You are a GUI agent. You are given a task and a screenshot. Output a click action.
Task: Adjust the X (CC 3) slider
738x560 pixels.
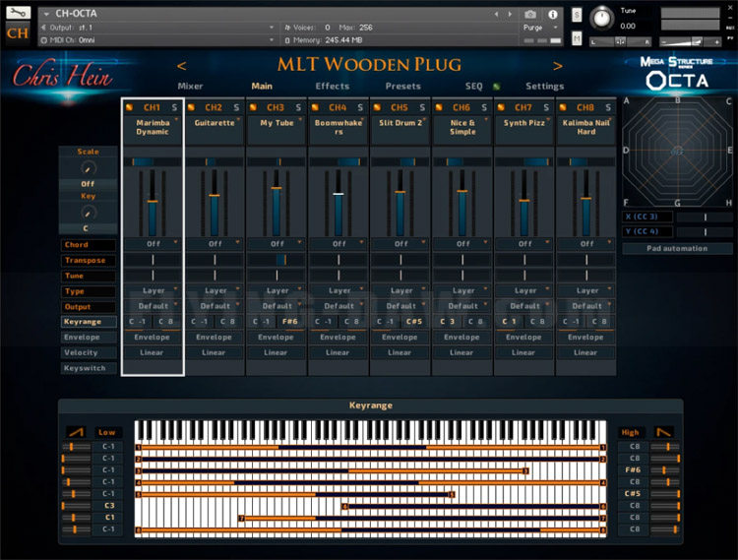[704, 217]
